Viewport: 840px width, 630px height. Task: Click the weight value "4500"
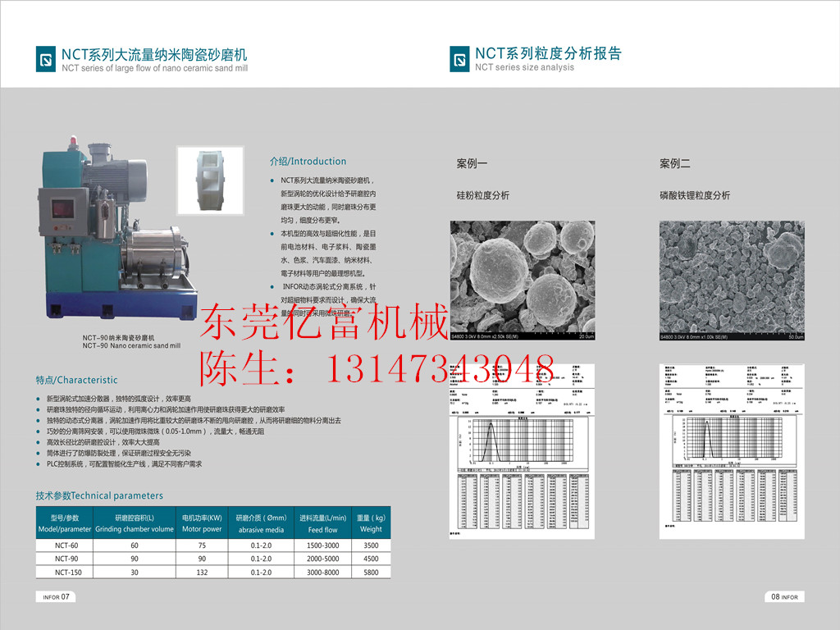pos(372,559)
